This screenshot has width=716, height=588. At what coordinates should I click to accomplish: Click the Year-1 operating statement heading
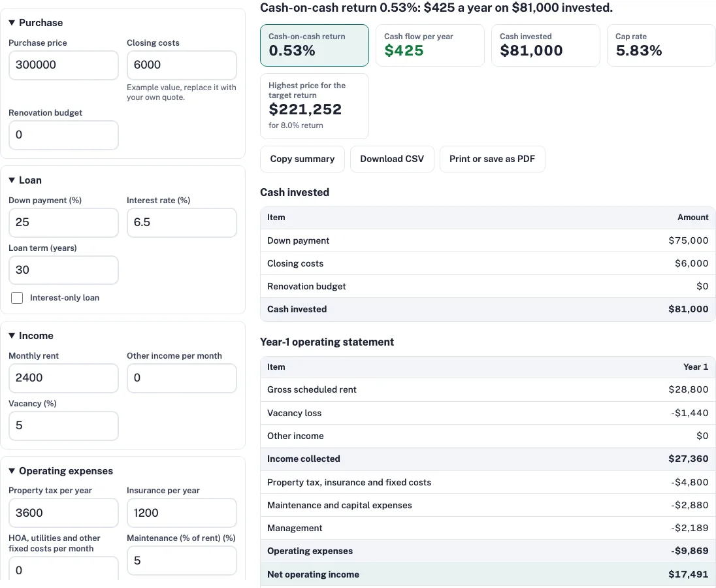(x=327, y=342)
